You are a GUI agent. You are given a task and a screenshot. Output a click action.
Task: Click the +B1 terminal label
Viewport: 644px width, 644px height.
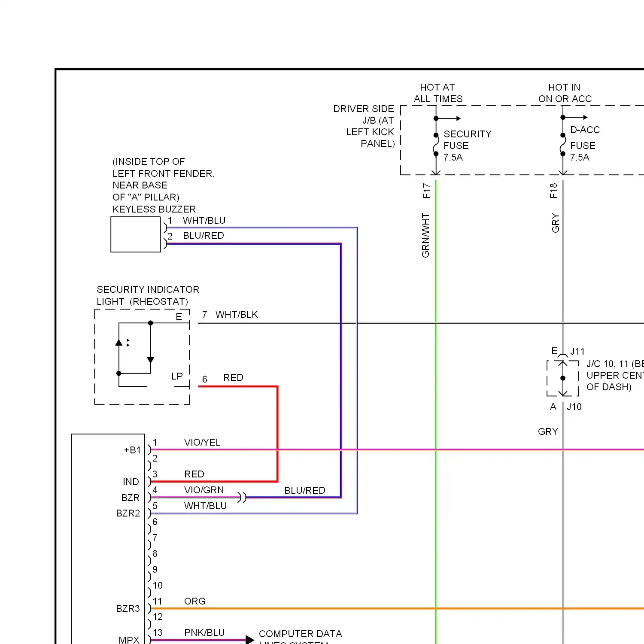pos(132,450)
